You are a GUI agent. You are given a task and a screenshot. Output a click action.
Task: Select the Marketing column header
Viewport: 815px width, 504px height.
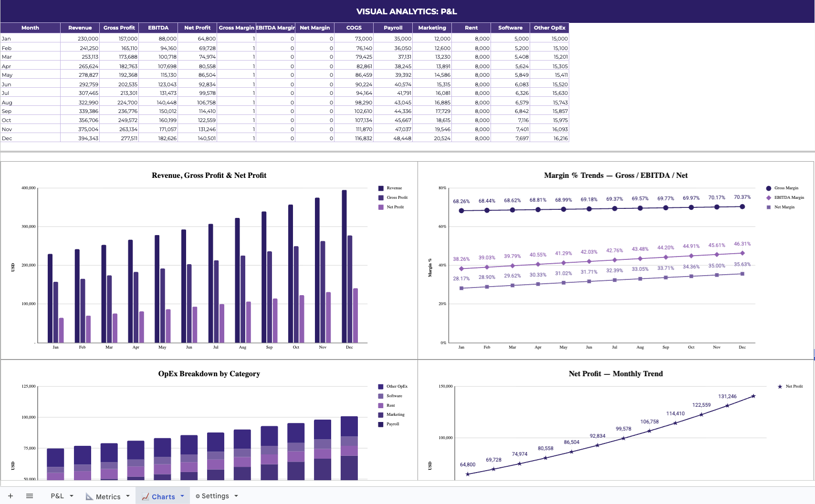[x=432, y=28]
